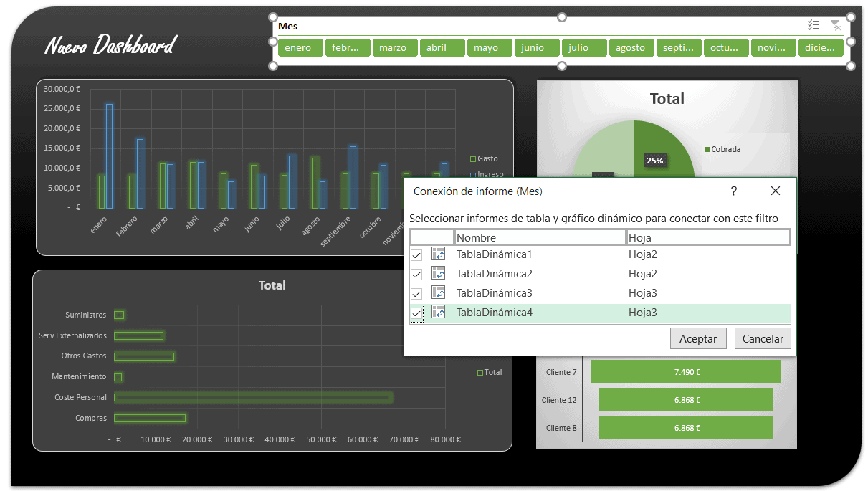Sort by the Nombre column header
This screenshot has width=868, height=491.
[x=540, y=237]
